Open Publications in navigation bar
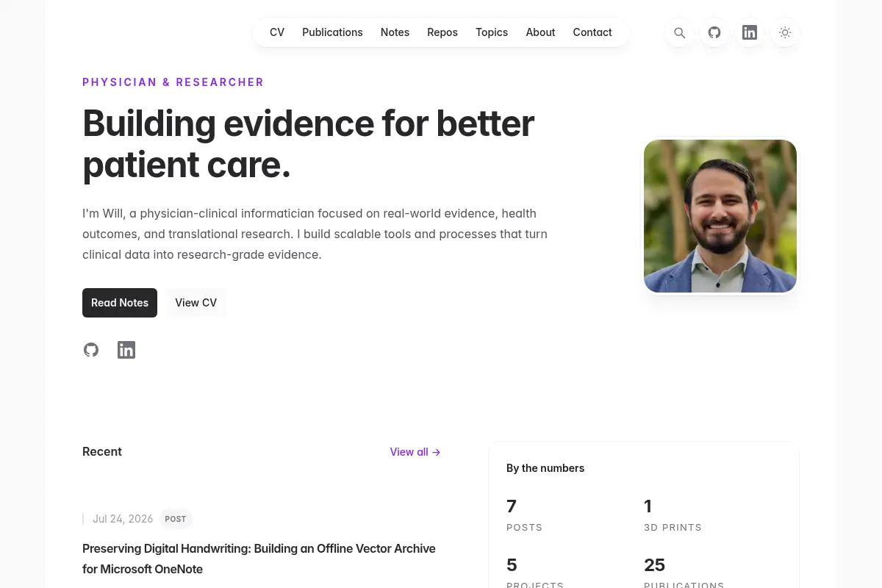This screenshot has width=882, height=588. pos(332,32)
